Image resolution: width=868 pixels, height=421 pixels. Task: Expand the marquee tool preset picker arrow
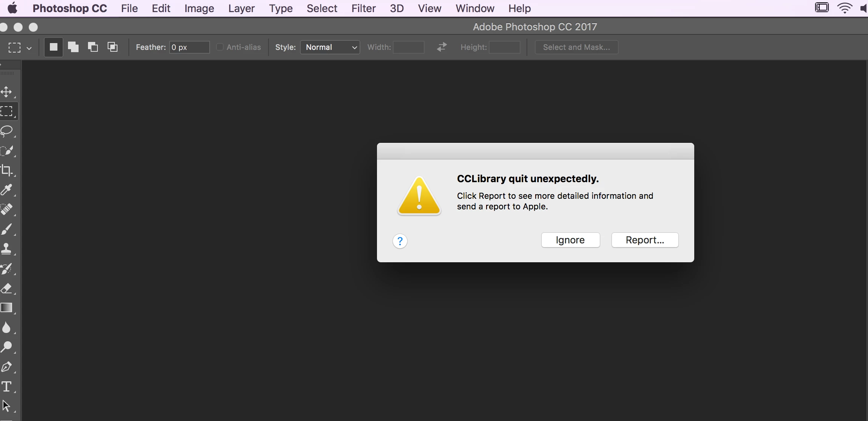(x=29, y=48)
